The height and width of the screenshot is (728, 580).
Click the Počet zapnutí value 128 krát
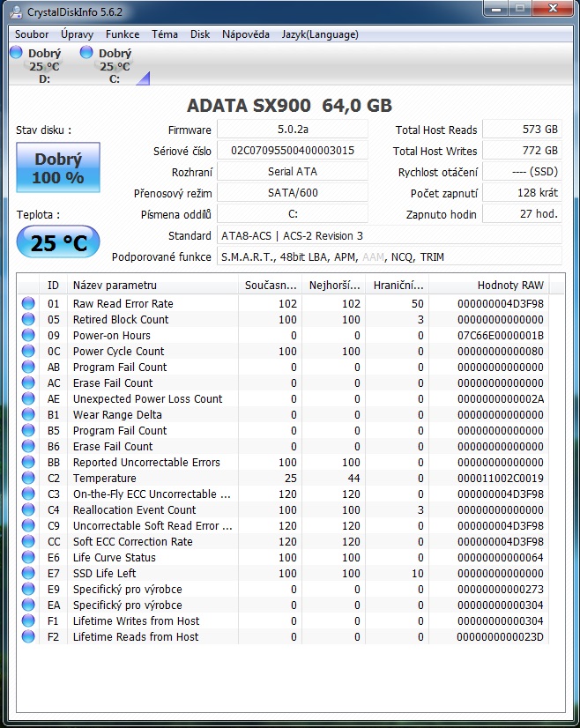coord(522,193)
